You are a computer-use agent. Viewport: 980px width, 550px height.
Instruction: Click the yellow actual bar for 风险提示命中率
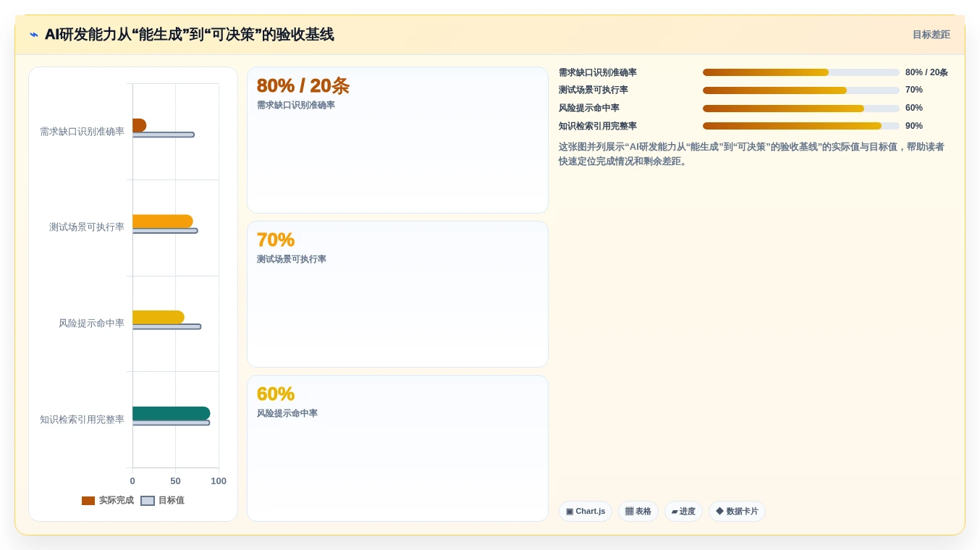point(159,317)
